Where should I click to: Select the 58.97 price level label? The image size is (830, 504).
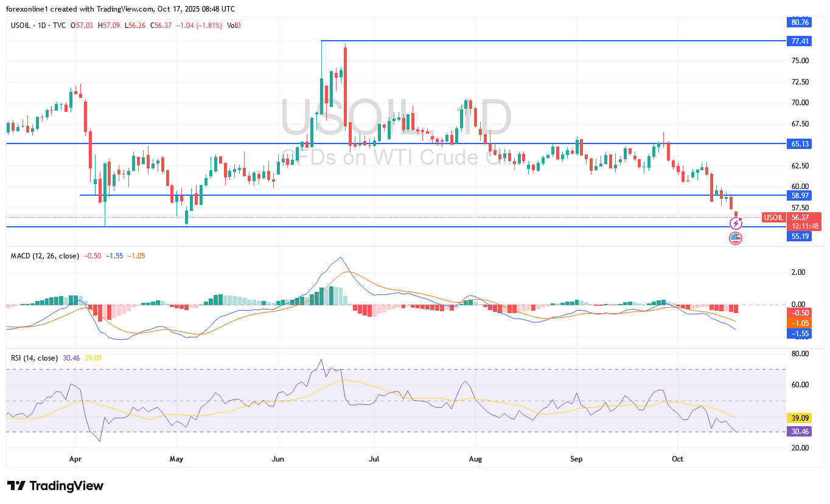pos(799,195)
